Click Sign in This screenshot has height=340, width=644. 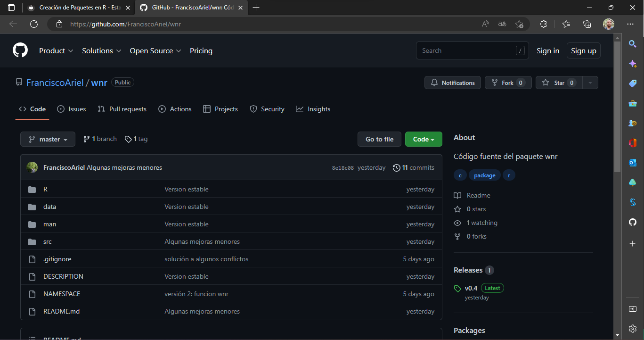548,50
